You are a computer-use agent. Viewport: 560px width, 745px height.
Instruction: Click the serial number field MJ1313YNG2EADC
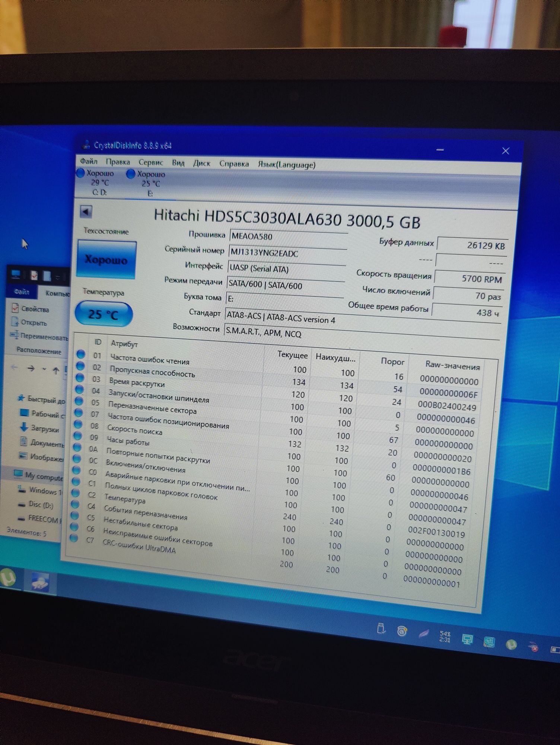click(287, 254)
